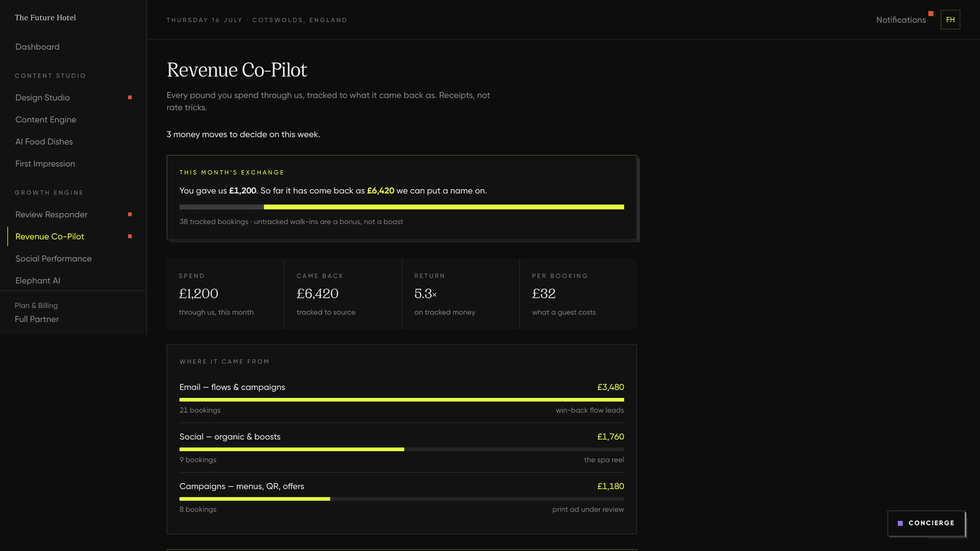Select the Came Back £6,420 card
980x551 pixels.
[x=343, y=294]
